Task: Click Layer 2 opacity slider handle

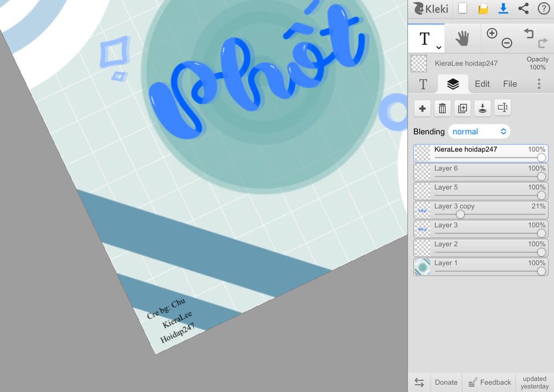Action: pos(541,252)
